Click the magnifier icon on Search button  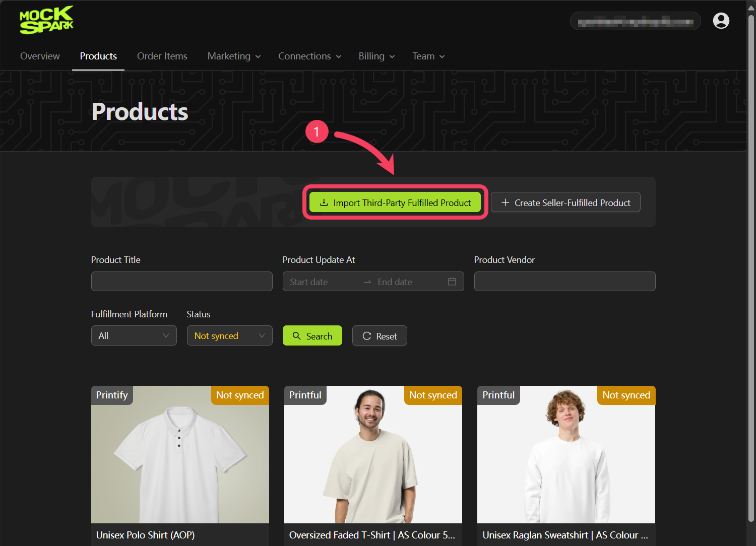click(297, 336)
